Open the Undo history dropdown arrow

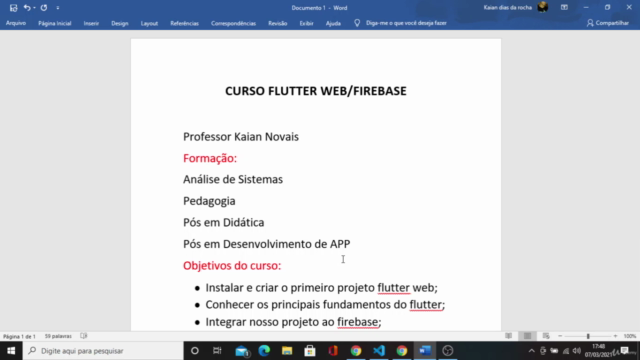(x=34, y=8)
